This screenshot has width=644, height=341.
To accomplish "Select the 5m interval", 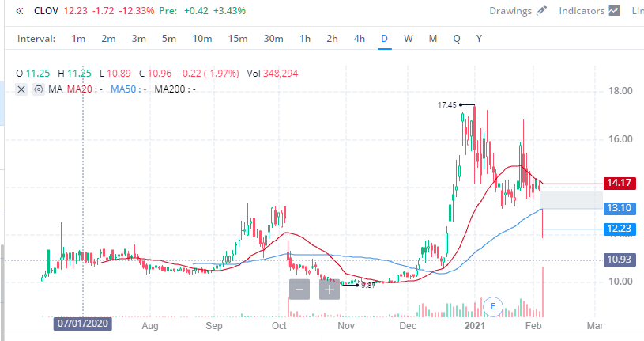I will [x=169, y=39].
